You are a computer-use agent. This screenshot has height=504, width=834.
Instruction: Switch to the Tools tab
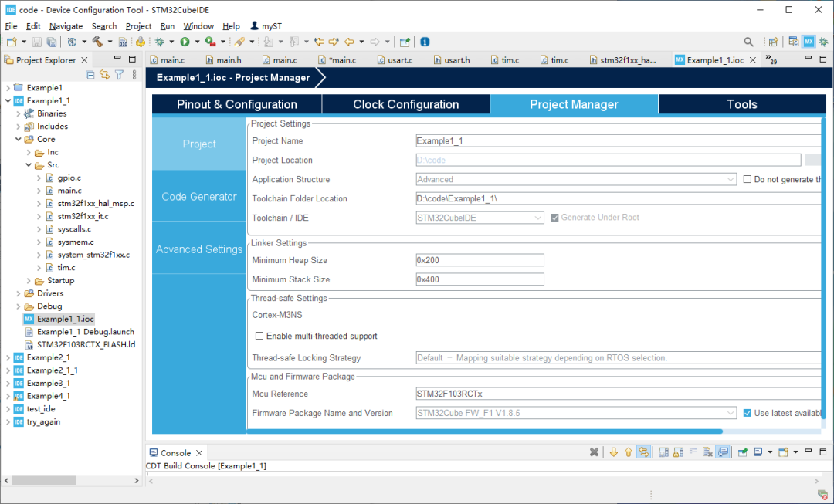point(742,104)
